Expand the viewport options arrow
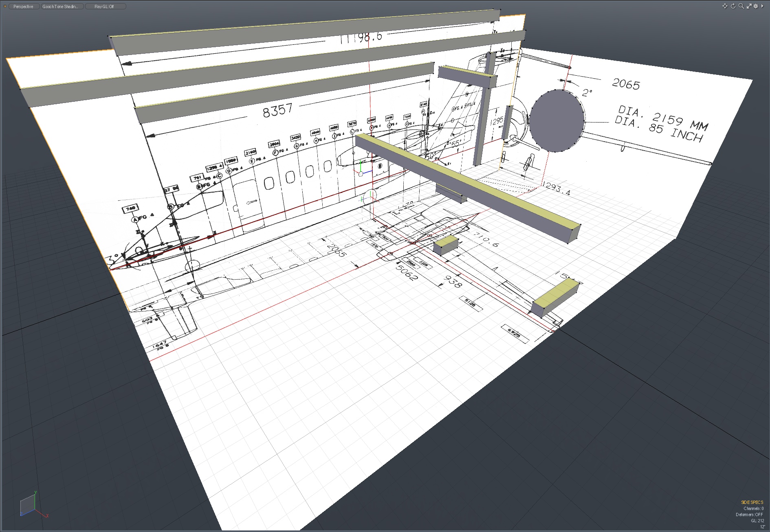 [x=762, y=6]
